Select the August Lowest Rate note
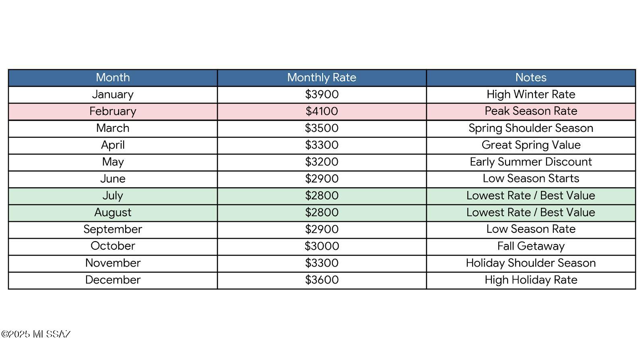The height and width of the screenshot is (350, 644). click(x=531, y=213)
